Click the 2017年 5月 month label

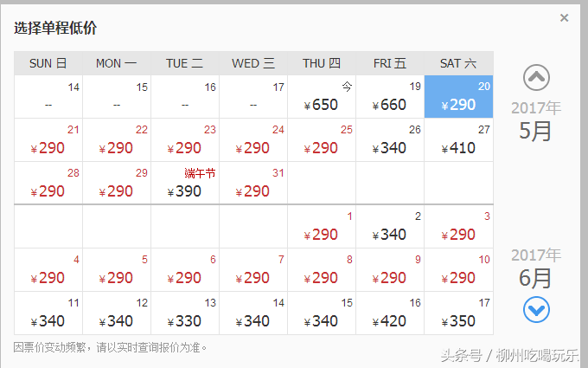pyautogui.click(x=536, y=121)
